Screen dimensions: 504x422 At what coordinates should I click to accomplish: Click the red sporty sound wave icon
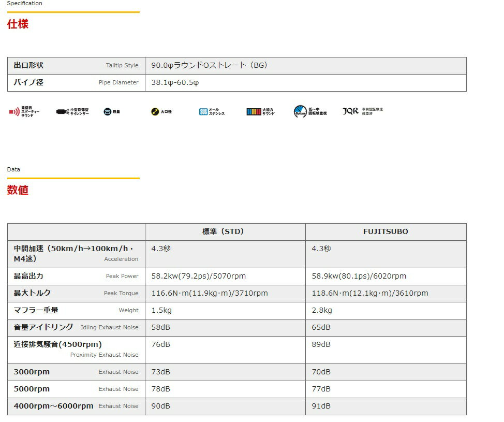[13, 111]
